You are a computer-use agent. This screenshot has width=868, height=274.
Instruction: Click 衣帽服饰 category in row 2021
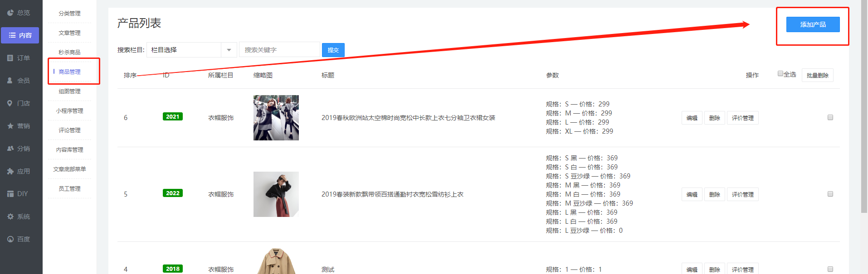[x=221, y=118]
